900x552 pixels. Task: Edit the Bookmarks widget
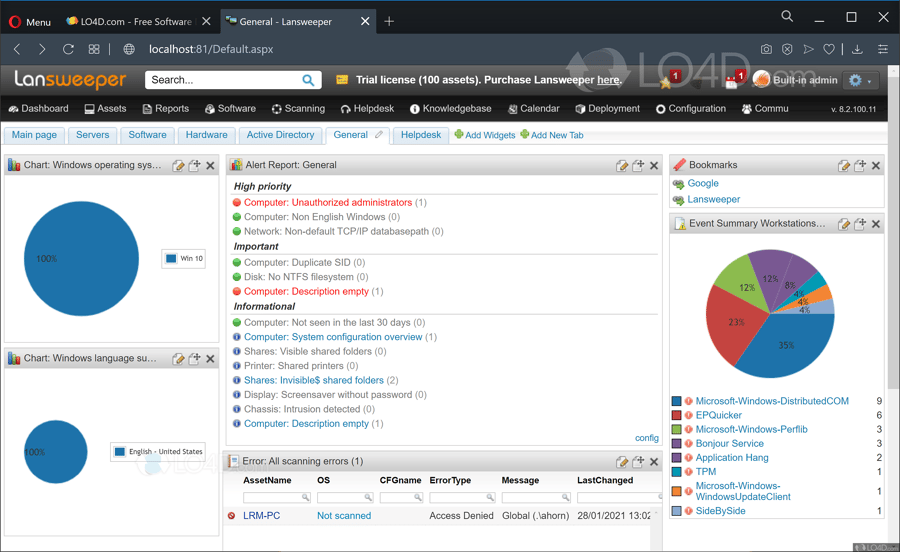coord(844,165)
